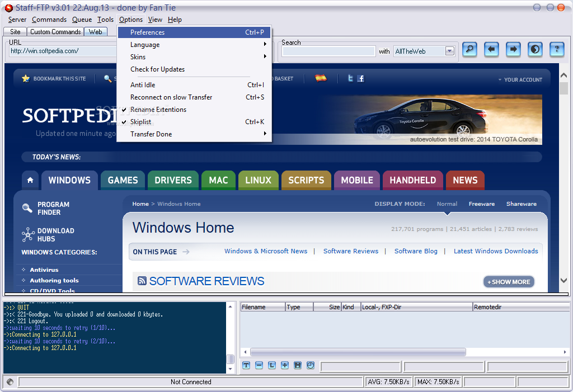
Task: Open the Queue menu
Action: 82,20
